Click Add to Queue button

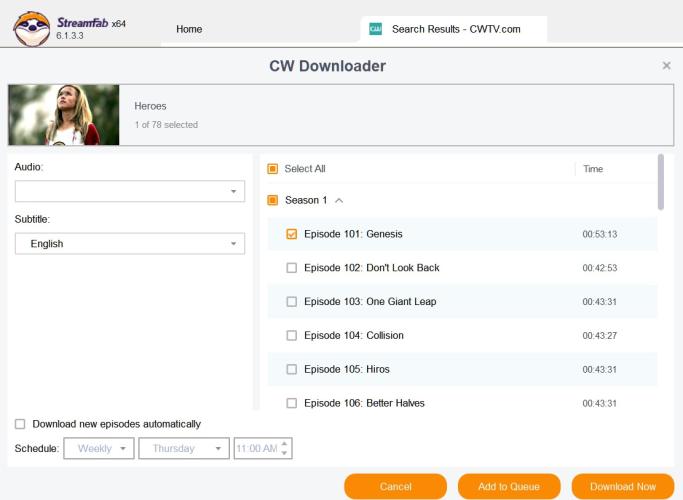(x=509, y=486)
